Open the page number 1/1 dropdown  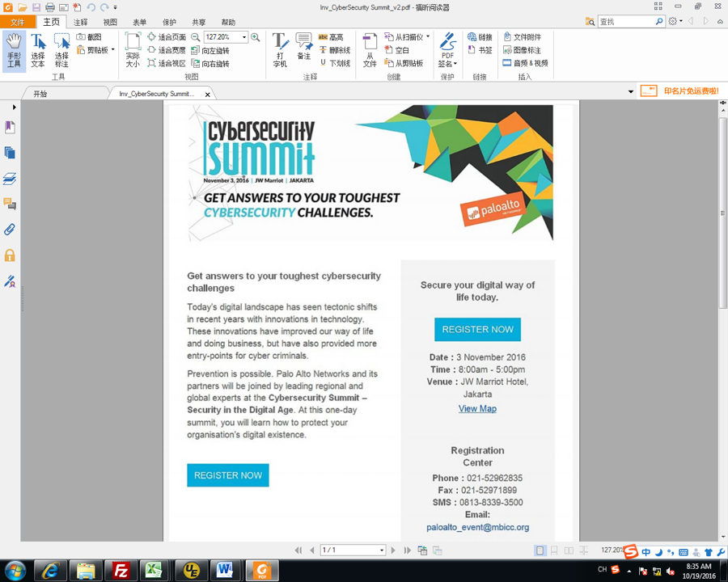pos(382,550)
